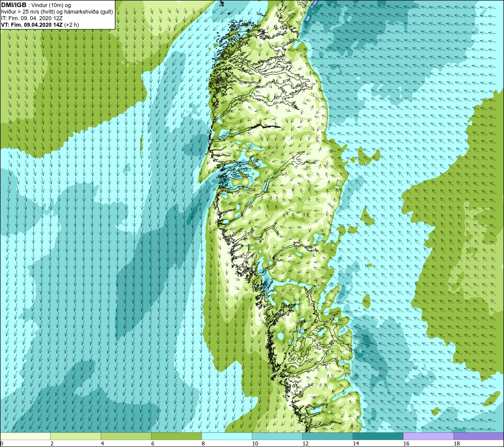Click the 6–8 m/s olive green legend swatch
504x447 pixels.
[x=176, y=436]
